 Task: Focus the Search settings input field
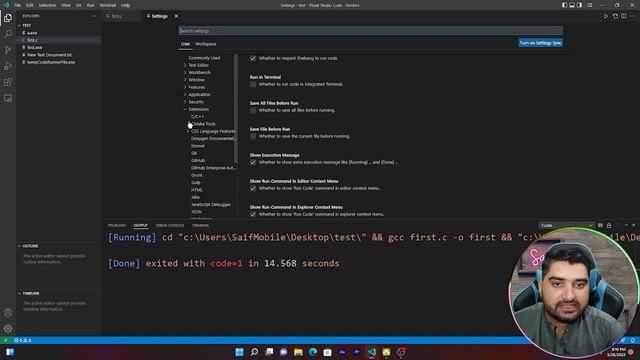[x=371, y=31]
